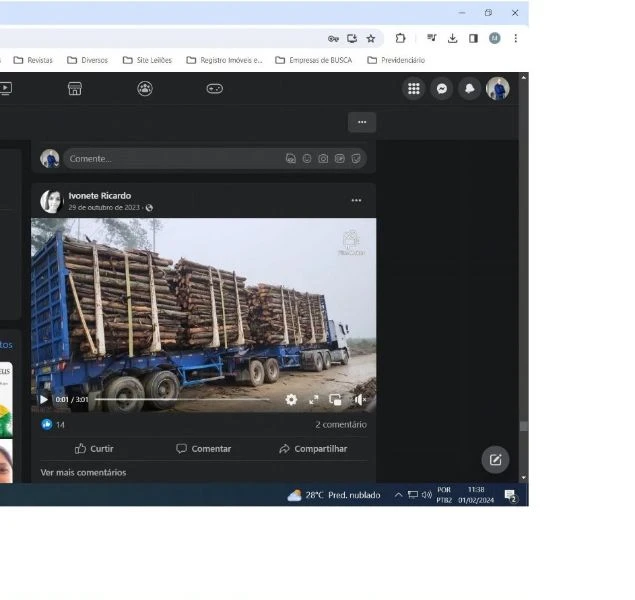View the 14 like reactions
Viewport: 635px width, 600px height.
[53, 425]
